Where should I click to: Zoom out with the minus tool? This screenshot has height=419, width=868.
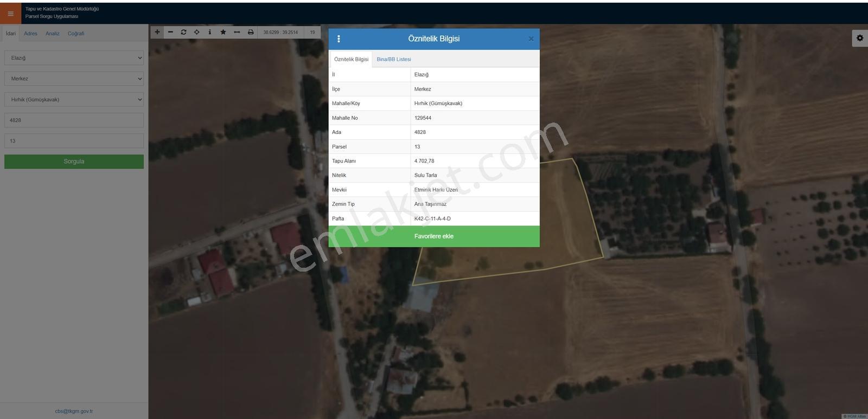(170, 32)
